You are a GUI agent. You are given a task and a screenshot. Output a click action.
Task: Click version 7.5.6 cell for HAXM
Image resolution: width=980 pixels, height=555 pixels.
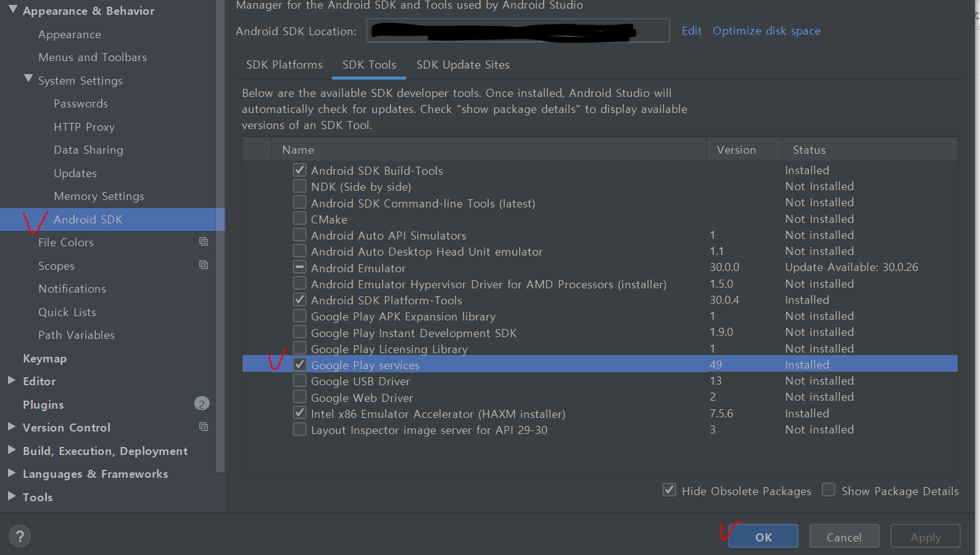tap(721, 414)
